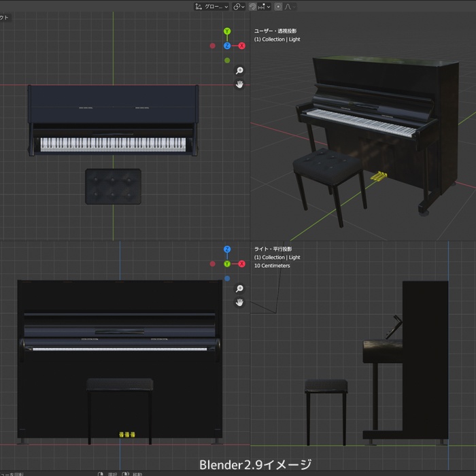This screenshot has width=476, height=476.
Task: Click the negative X dot in top view gizmo
Action: [x=212, y=46]
